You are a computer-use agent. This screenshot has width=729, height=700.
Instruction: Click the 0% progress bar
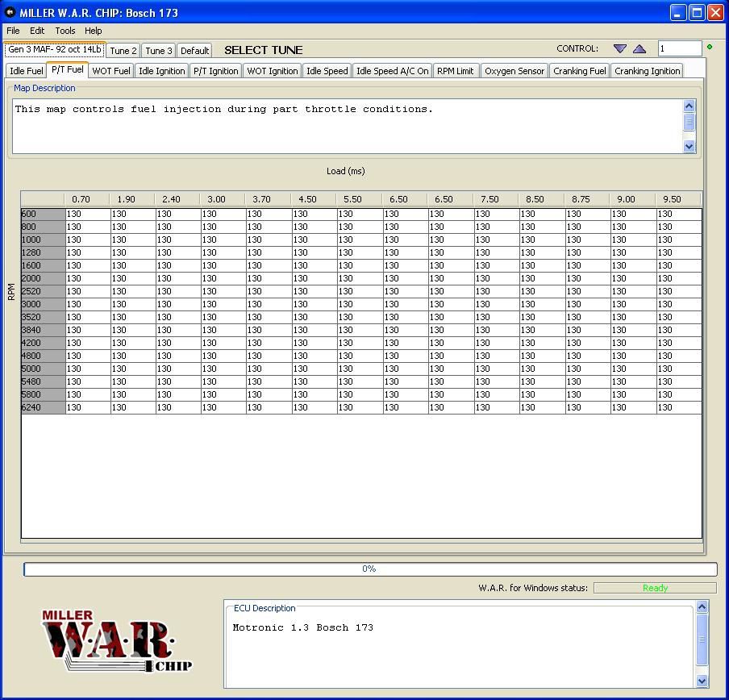(370, 569)
